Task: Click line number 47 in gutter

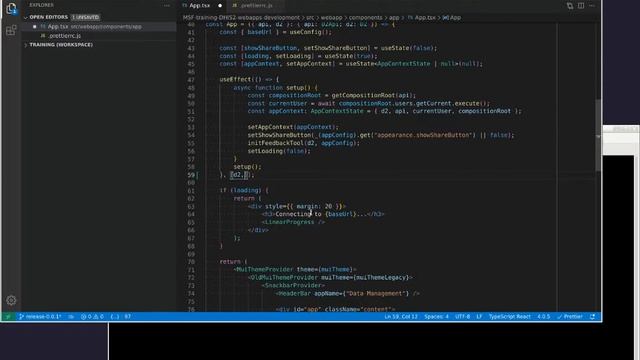Action: (191, 80)
